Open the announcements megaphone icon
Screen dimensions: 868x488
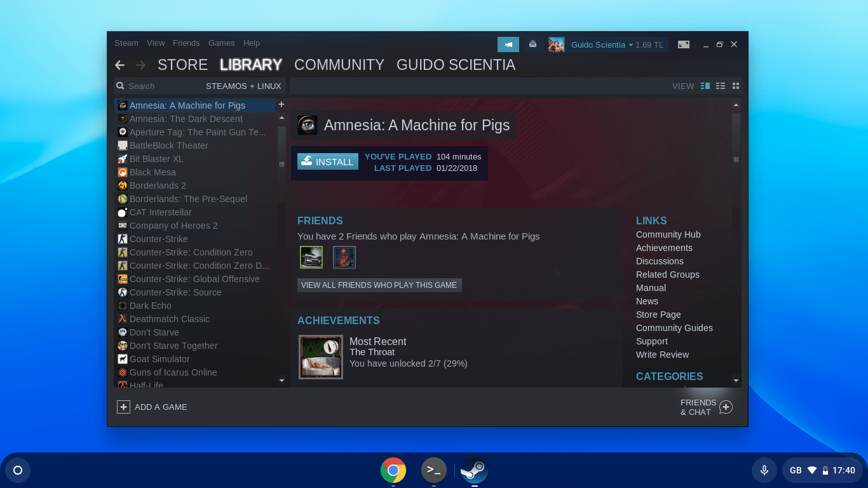(508, 44)
